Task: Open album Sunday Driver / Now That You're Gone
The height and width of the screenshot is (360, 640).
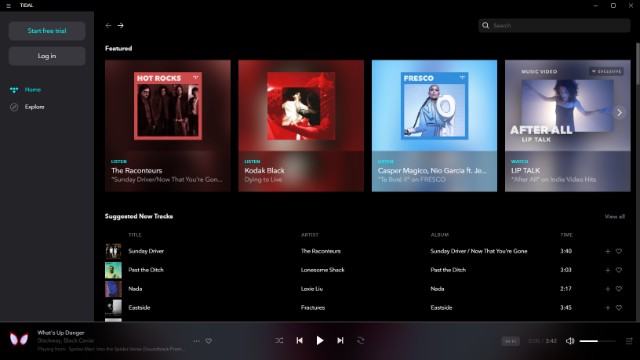Action: (x=479, y=251)
